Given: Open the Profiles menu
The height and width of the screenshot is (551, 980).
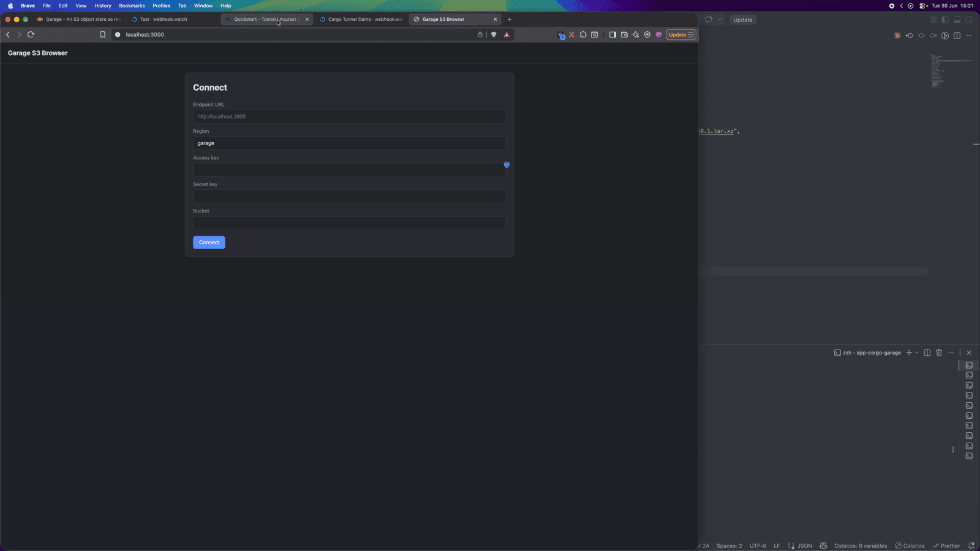Looking at the screenshot, I should point(161,6).
